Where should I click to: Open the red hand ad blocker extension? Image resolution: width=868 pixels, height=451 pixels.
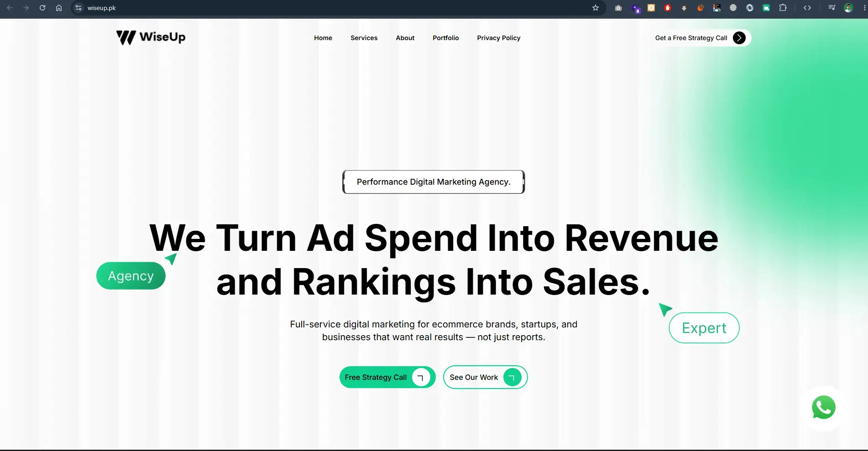[x=668, y=8]
